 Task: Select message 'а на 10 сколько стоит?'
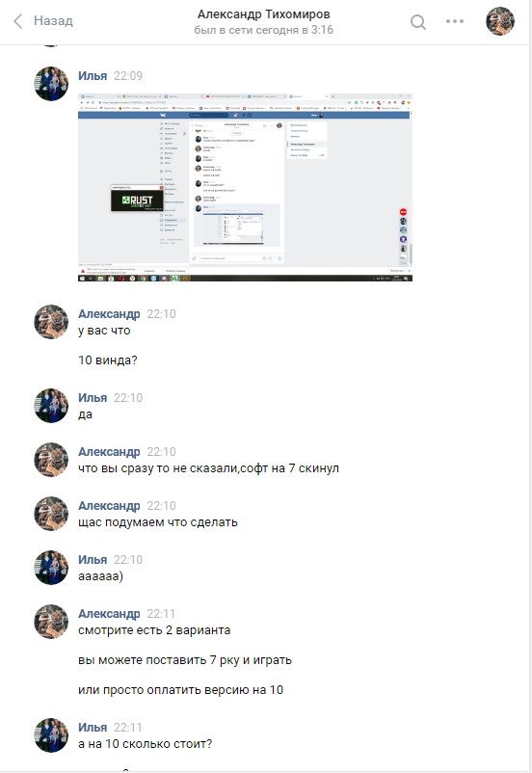(145, 744)
